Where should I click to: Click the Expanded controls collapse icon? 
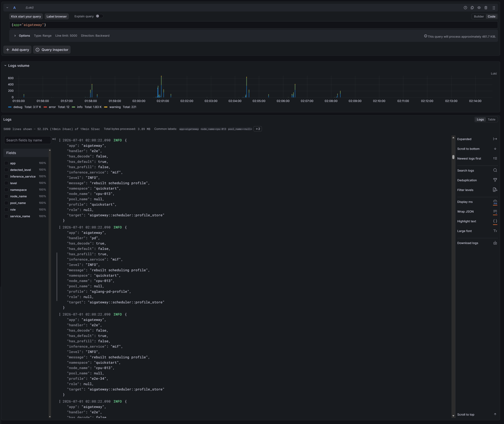(x=495, y=139)
